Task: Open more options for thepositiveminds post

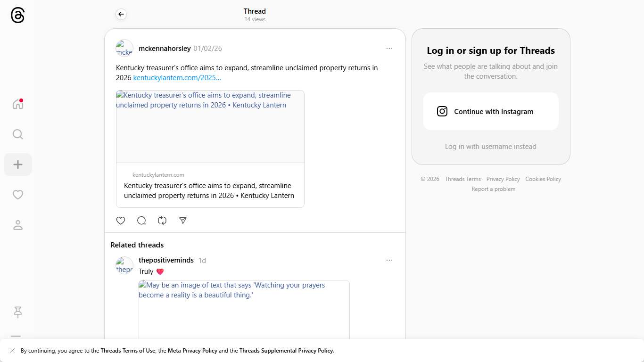Action: pyautogui.click(x=389, y=260)
